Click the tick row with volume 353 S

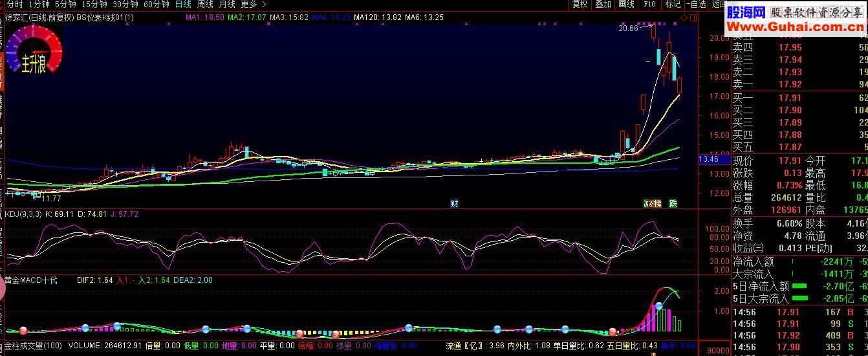(799, 348)
